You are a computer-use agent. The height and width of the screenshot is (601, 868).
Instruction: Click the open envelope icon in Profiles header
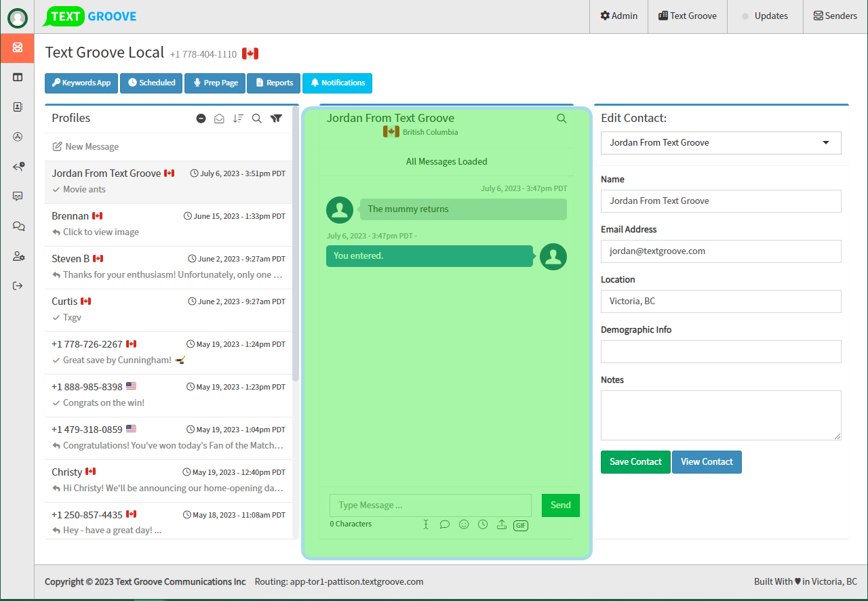click(x=219, y=119)
